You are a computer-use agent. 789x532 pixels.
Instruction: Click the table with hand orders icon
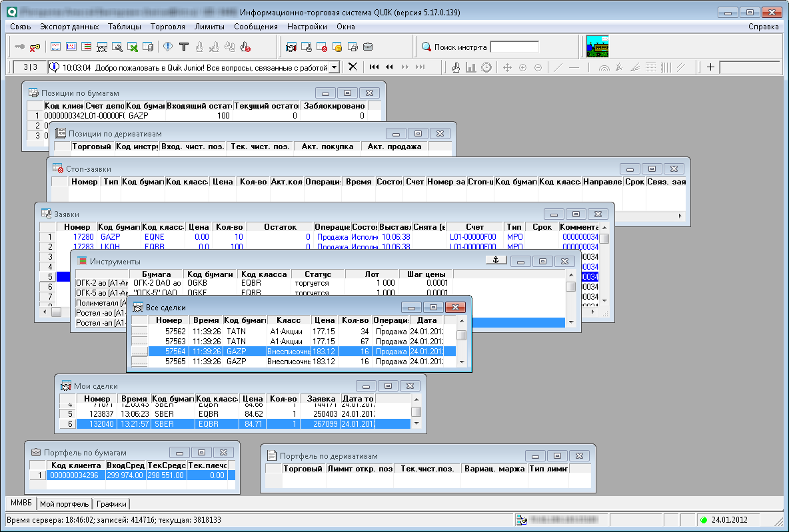point(307,47)
